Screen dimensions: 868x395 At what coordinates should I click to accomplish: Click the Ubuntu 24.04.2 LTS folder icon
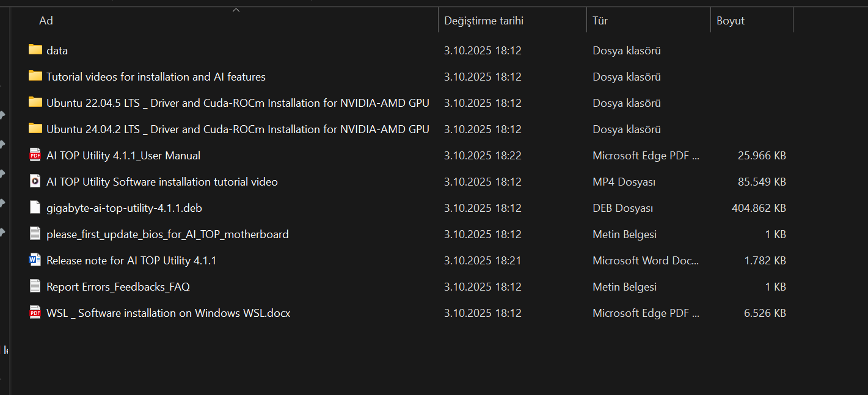point(35,129)
